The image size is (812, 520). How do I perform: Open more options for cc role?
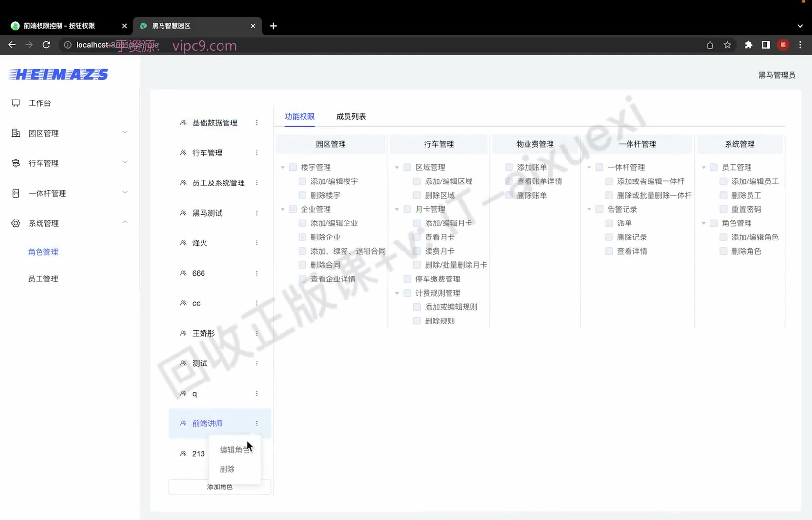[257, 303]
